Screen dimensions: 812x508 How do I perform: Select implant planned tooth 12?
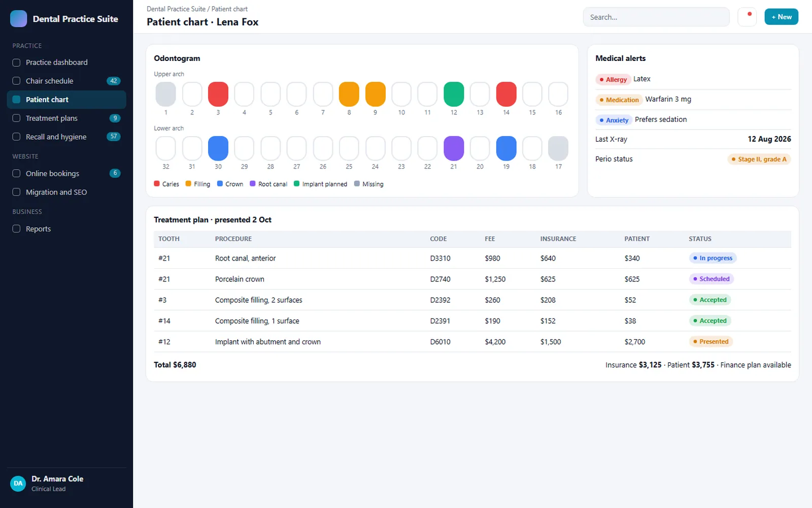[454, 94]
